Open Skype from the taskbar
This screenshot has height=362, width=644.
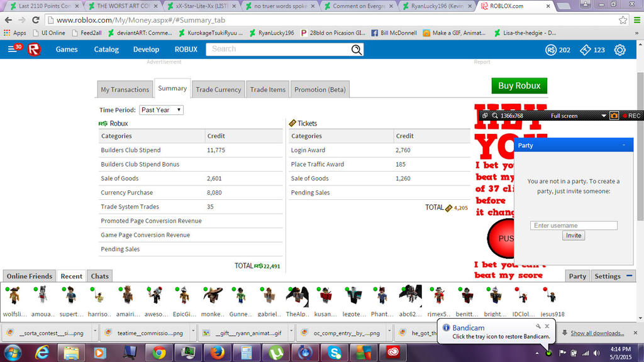click(335, 353)
